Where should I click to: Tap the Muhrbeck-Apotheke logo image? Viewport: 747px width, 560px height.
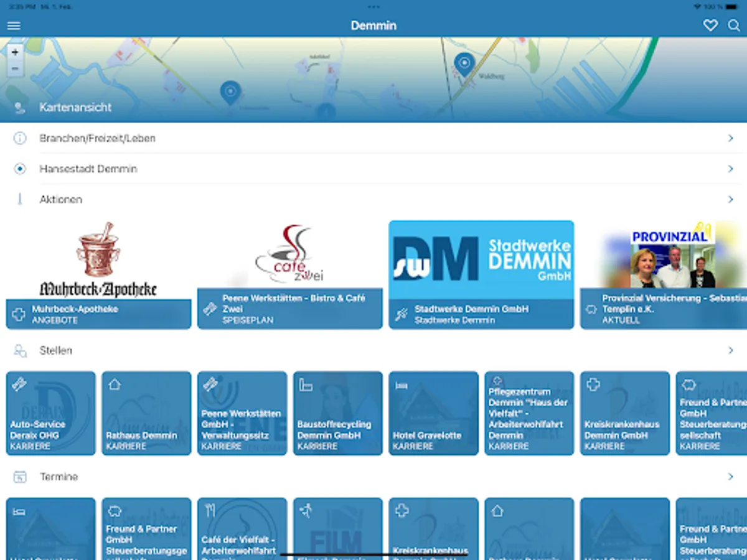(x=98, y=259)
